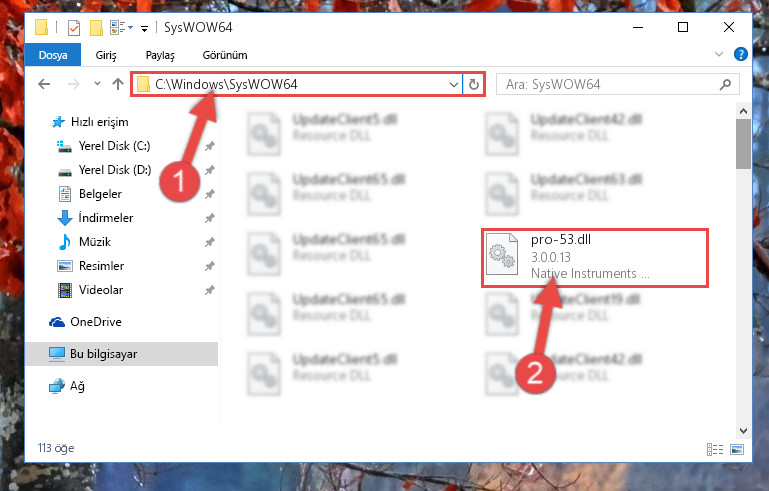
Task: Refresh the SysWOW64 folder view
Action: 473,84
